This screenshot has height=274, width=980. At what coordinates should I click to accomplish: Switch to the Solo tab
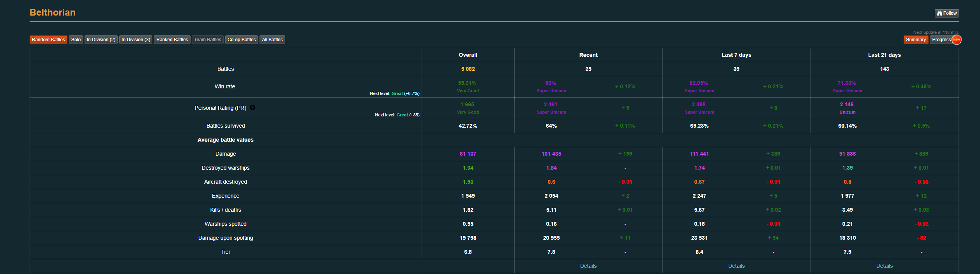point(76,40)
